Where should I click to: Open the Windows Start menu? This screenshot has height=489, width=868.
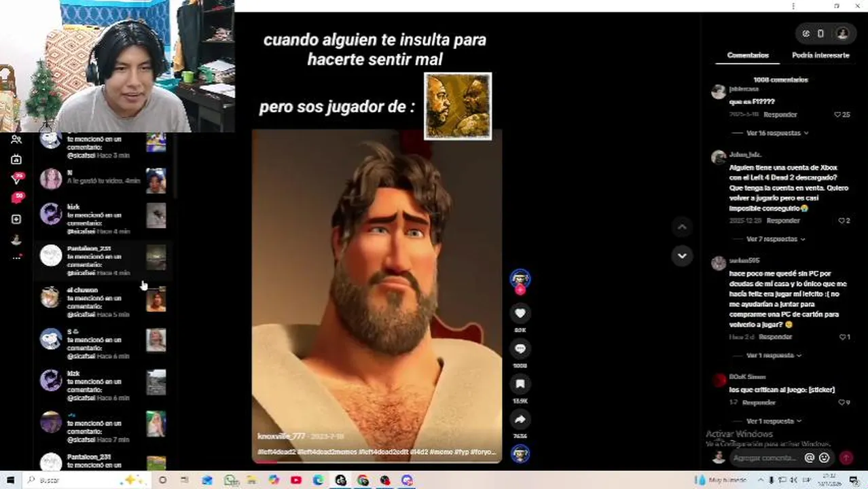coord(10,480)
